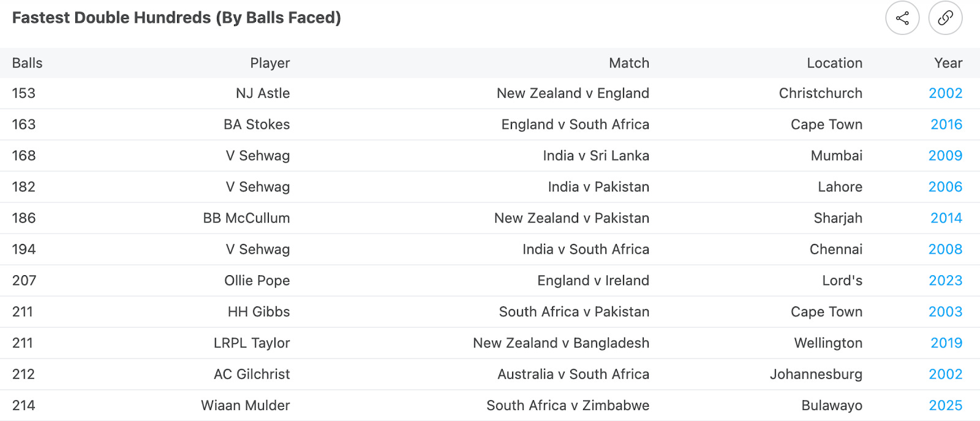Open the 2002 year link for NJ Astle

coord(946,93)
